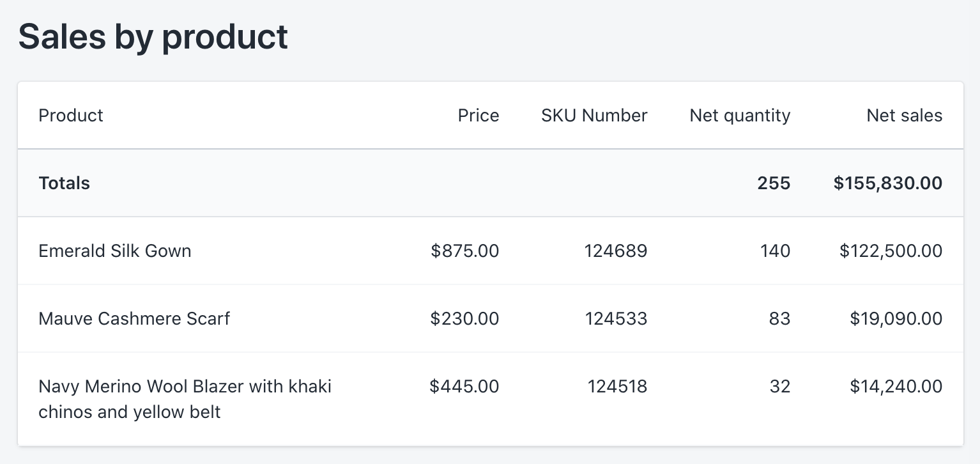Click the $445.00 price cell
Viewport: 980px width, 464px height.
click(x=464, y=386)
